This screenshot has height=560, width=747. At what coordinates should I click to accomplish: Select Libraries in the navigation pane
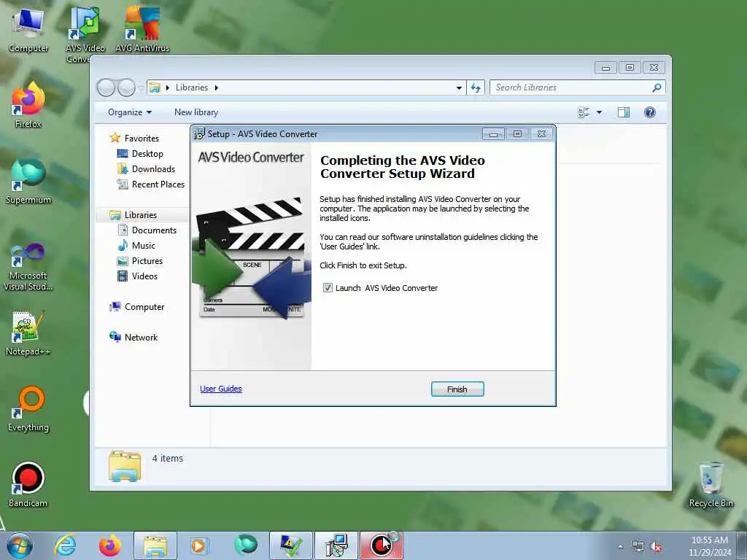[141, 215]
